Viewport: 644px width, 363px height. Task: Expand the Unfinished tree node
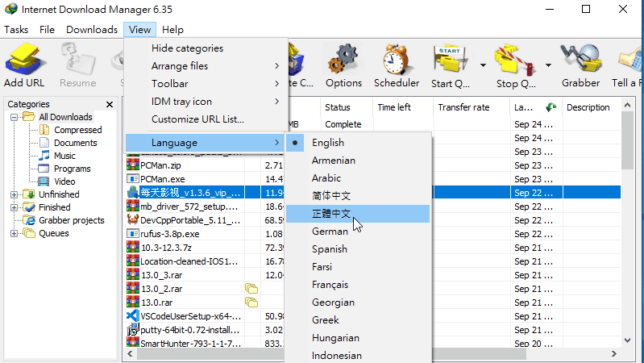tap(14, 194)
